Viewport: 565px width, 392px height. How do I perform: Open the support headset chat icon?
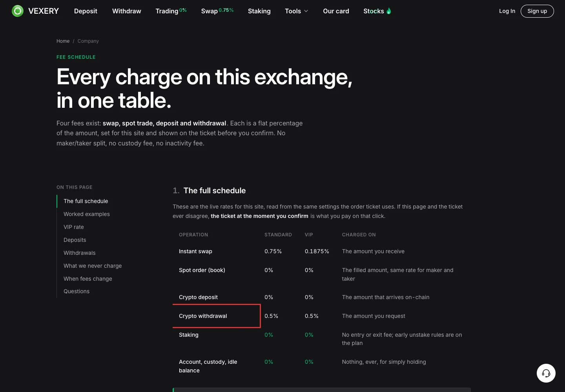546,373
